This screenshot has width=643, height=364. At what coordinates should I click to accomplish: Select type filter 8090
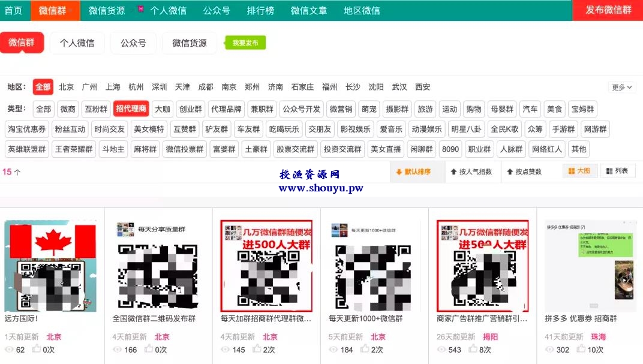click(450, 149)
